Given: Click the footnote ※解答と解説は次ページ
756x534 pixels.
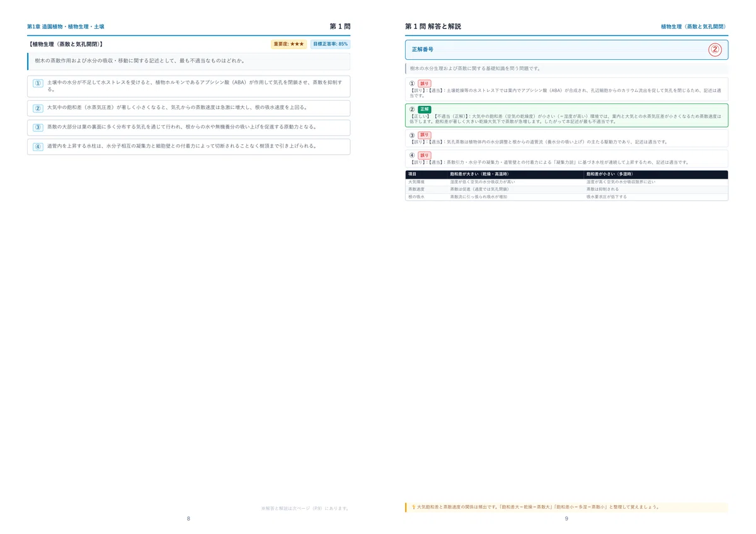Looking at the screenshot, I should (x=305, y=508).
